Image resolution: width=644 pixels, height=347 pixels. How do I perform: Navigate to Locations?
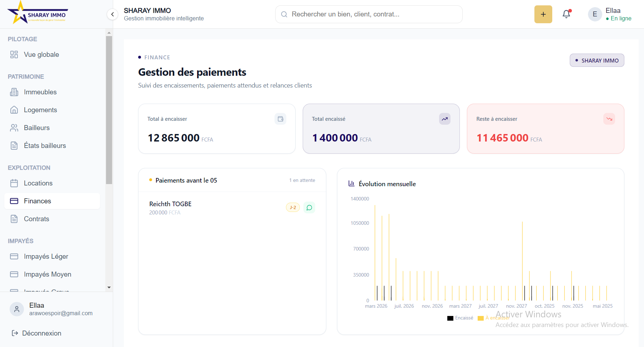38,183
